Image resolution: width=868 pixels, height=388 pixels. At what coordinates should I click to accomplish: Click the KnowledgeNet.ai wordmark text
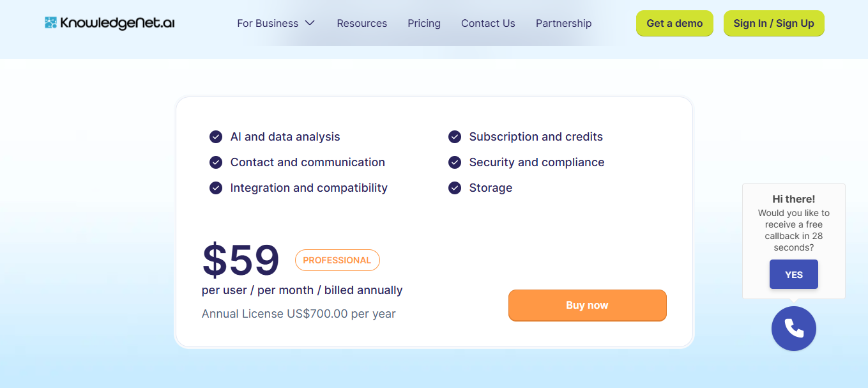[118, 24]
